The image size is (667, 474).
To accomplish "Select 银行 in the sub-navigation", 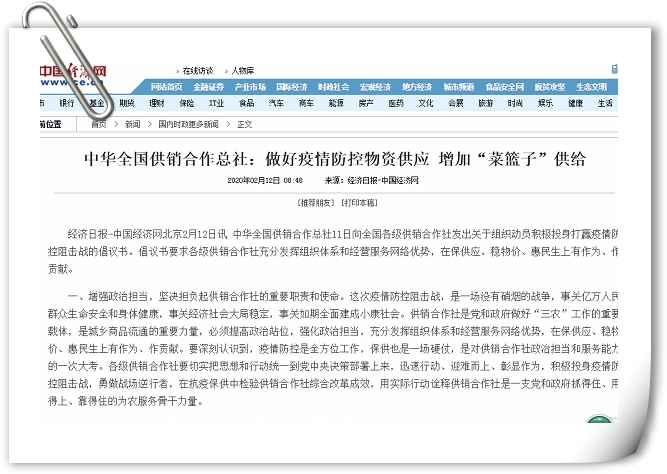I will click(x=67, y=103).
